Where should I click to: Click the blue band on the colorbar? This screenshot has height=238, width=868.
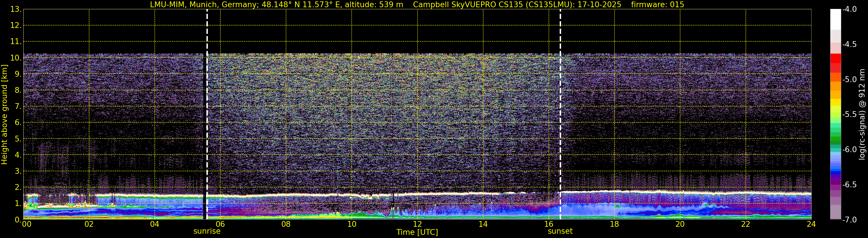(x=835, y=165)
